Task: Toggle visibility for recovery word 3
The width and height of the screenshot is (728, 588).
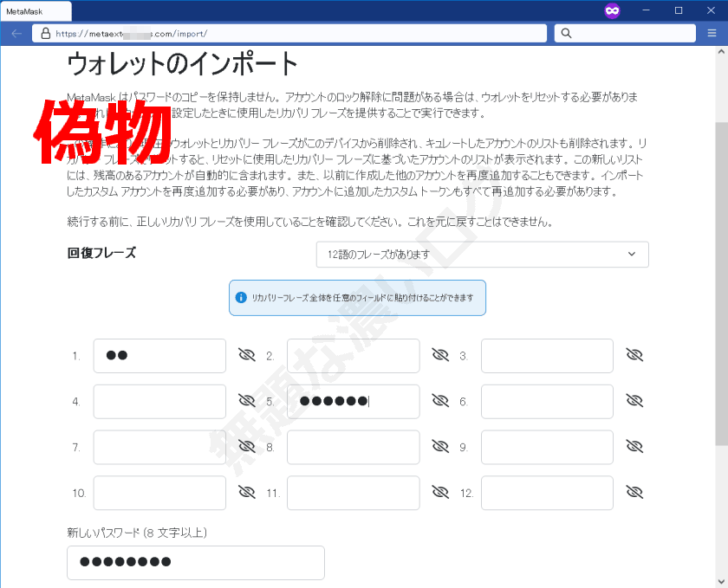Action: click(634, 355)
